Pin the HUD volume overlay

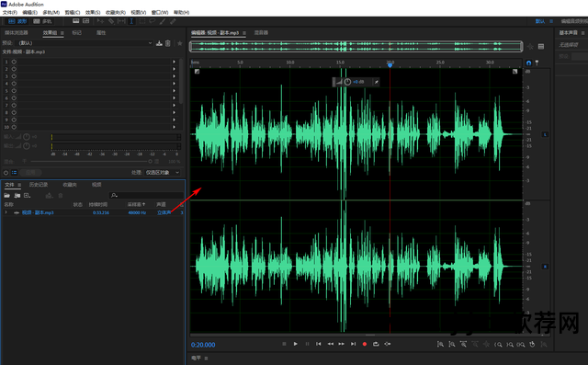pos(376,82)
